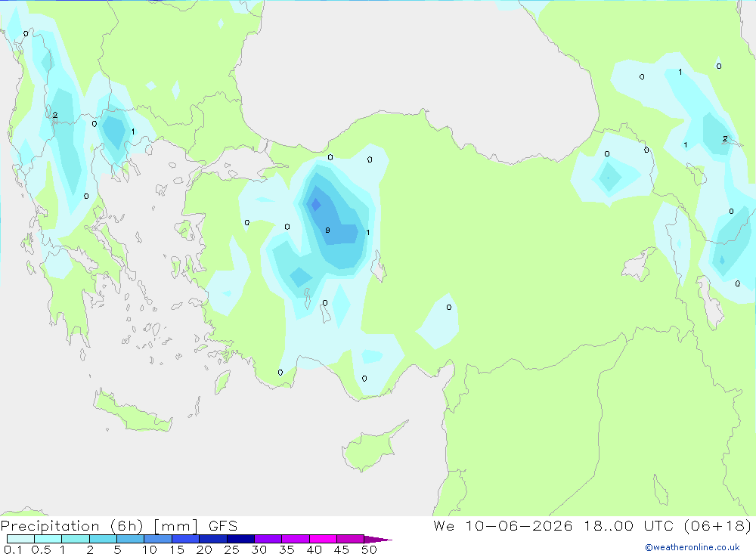The image size is (756, 554).
Task: Click the 15–20 mm royal blue legend swatch
Action: (185, 539)
